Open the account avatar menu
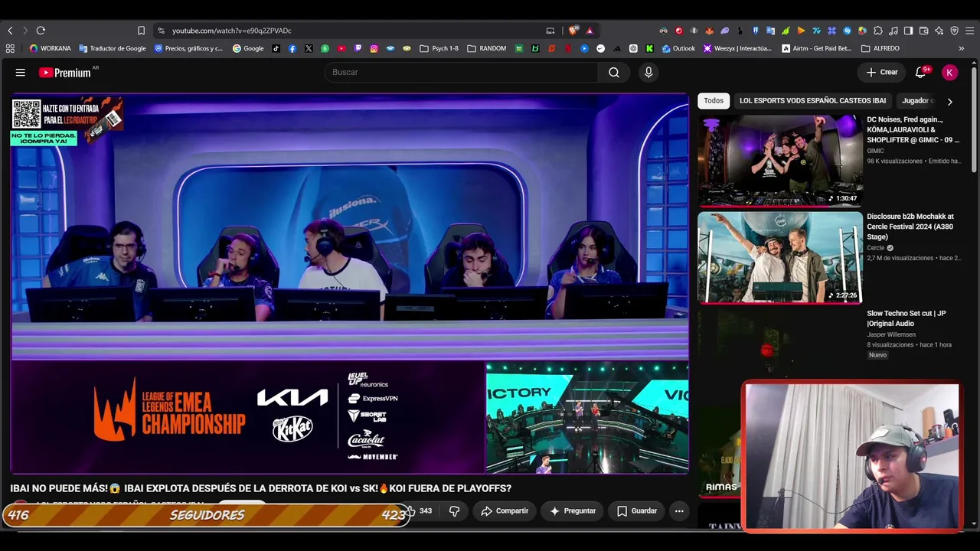 point(949,72)
